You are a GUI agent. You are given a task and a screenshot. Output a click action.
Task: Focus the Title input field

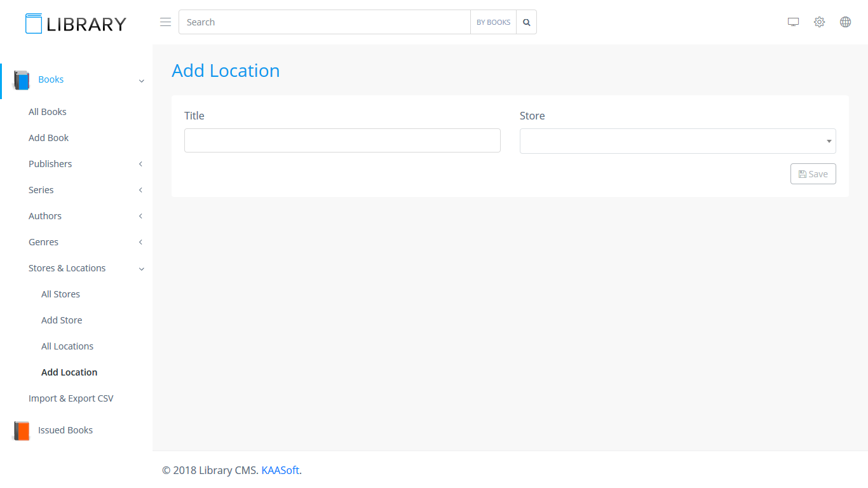342,140
